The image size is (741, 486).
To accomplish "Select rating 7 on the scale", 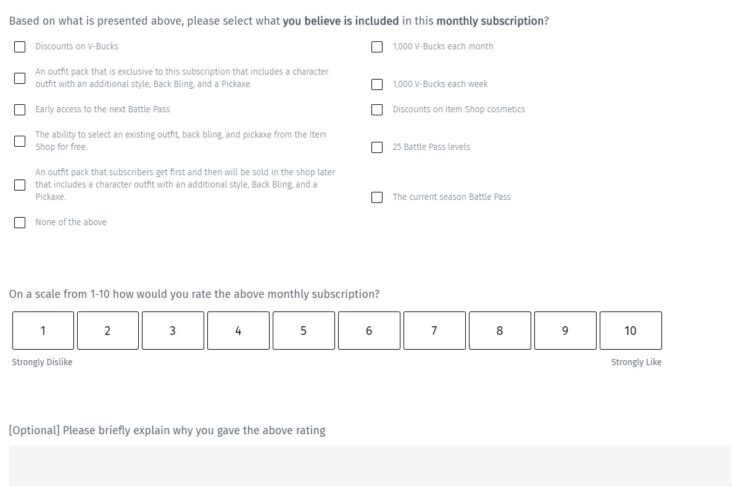I will [x=434, y=330].
